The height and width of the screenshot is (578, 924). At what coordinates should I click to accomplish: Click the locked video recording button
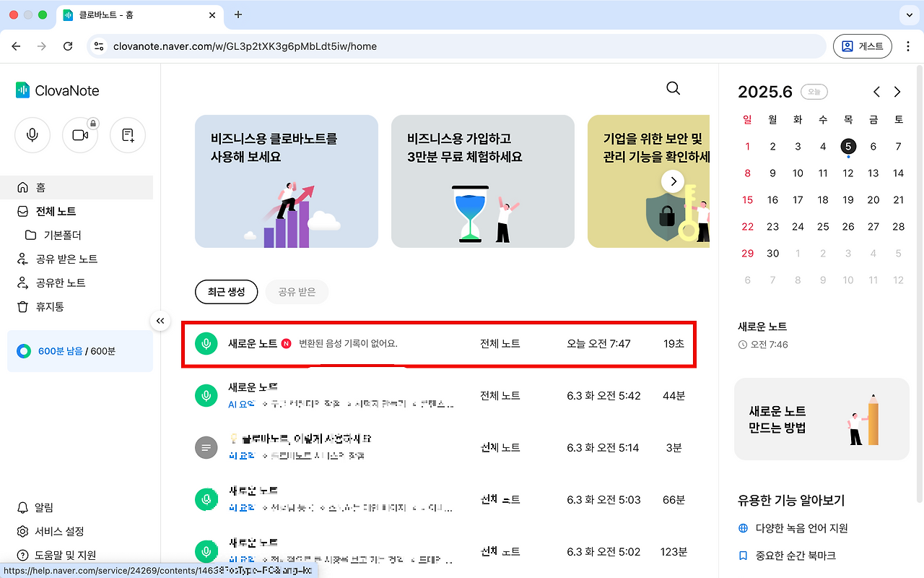pyautogui.click(x=80, y=135)
